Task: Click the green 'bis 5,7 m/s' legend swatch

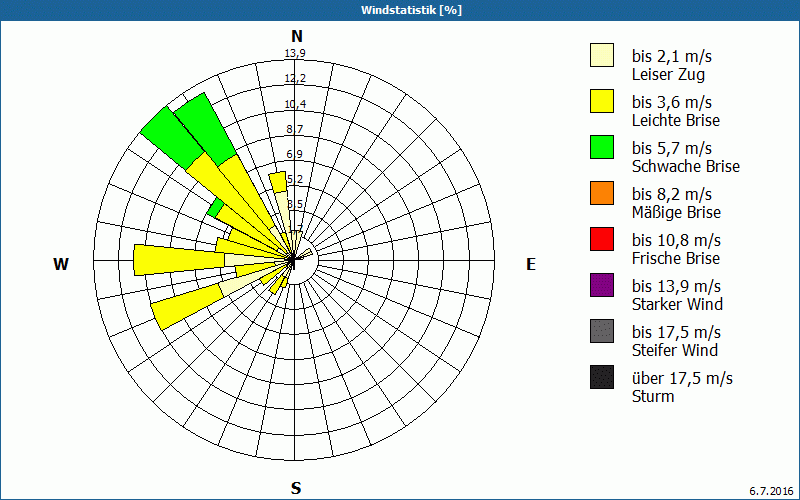Action: (602, 147)
